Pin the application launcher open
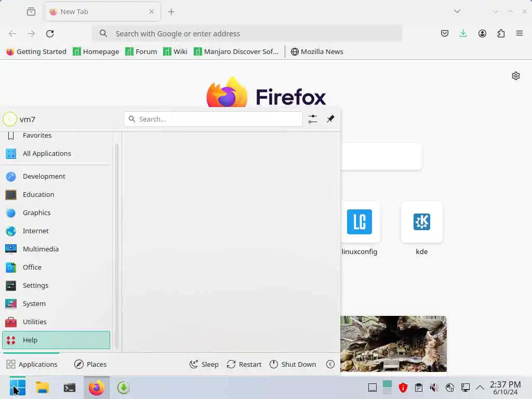532x399 pixels. click(x=330, y=119)
